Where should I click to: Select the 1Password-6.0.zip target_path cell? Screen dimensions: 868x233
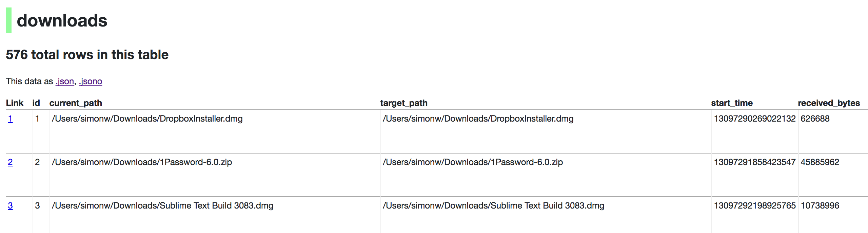pyautogui.click(x=473, y=162)
